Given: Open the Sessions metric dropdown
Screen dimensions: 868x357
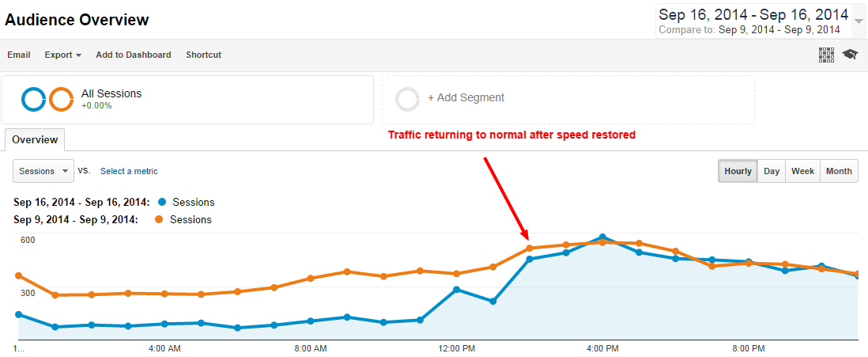Looking at the screenshot, I should tap(43, 171).
